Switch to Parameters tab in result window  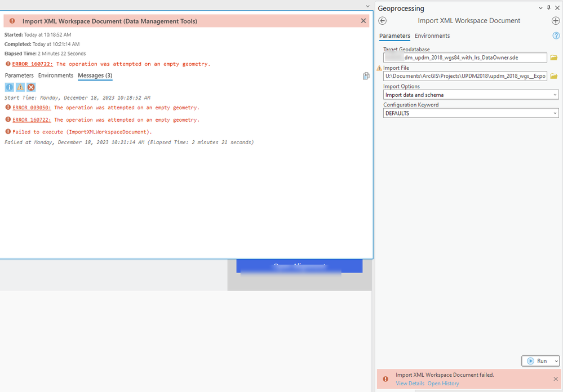19,75
